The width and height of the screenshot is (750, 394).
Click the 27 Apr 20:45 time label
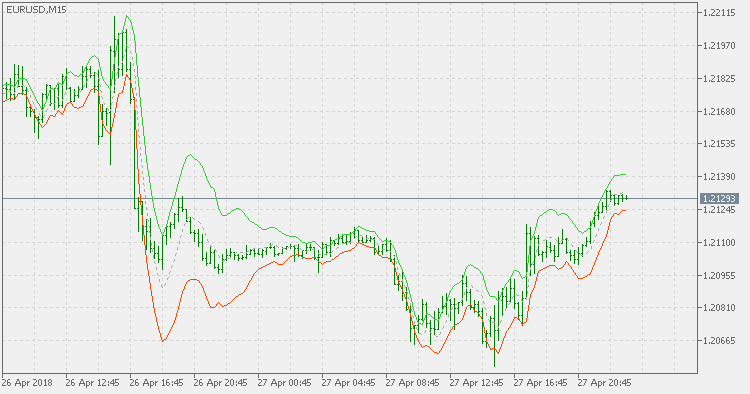(605, 383)
